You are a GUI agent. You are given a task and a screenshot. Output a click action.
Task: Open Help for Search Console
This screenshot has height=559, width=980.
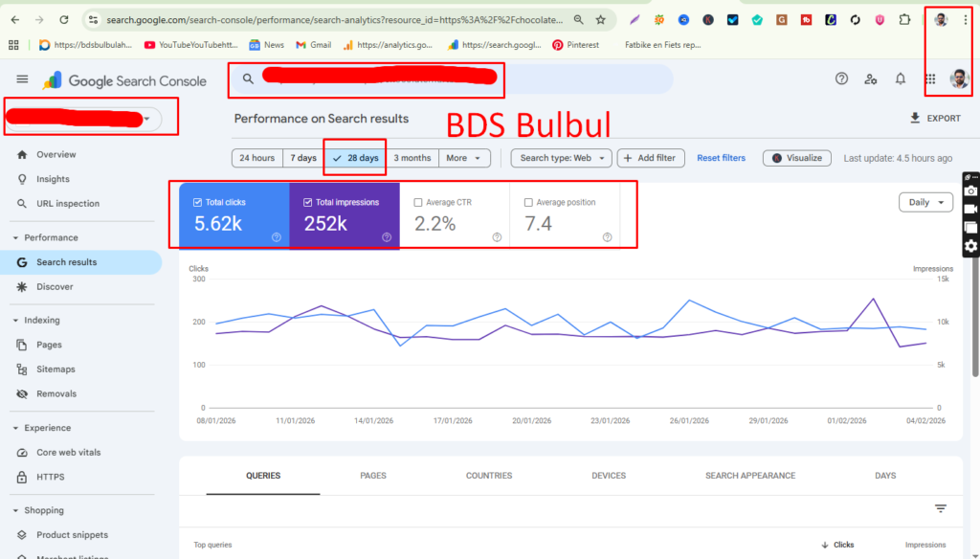(x=842, y=79)
